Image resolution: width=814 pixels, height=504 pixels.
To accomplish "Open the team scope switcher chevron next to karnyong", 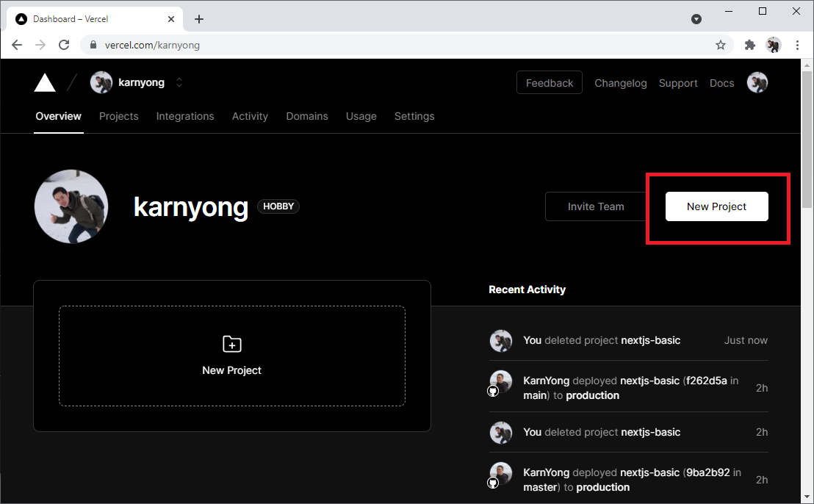I will 179,82.
